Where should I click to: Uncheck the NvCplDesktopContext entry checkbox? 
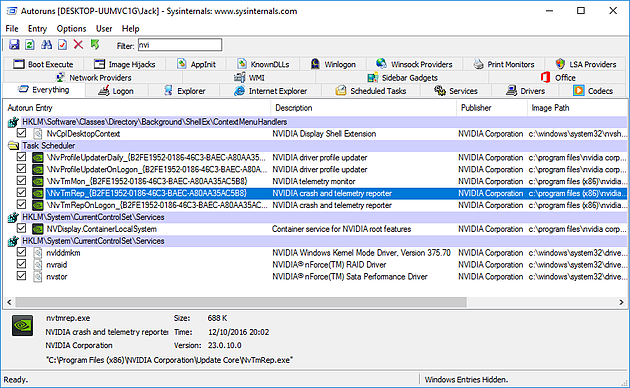(21, 133)
